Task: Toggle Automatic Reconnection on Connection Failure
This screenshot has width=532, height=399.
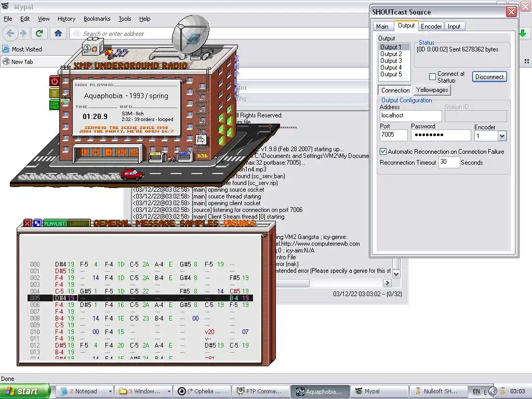Action: point(383,152)
